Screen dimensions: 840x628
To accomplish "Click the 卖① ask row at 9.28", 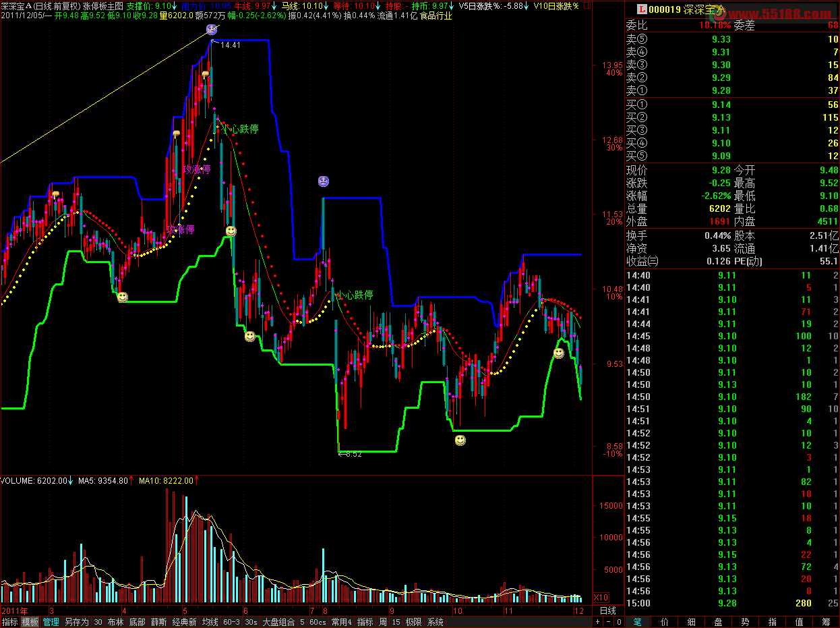I will (x=732, y=90).
